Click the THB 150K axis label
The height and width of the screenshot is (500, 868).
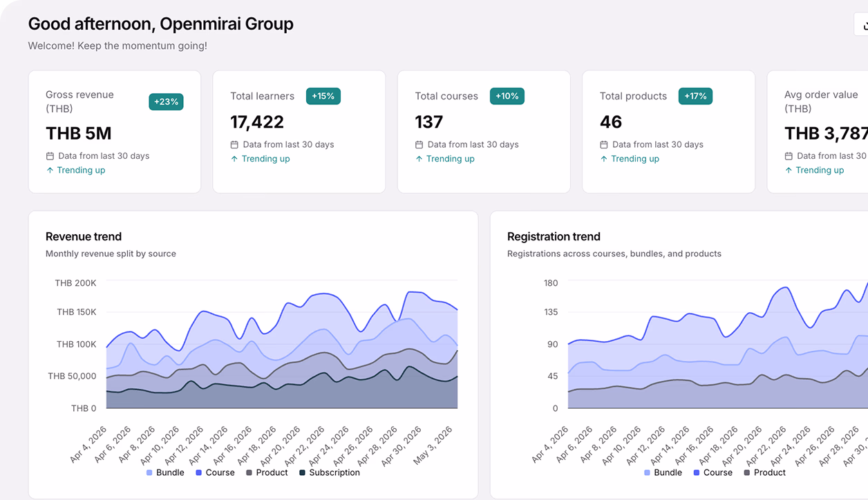tap(76, 312)
